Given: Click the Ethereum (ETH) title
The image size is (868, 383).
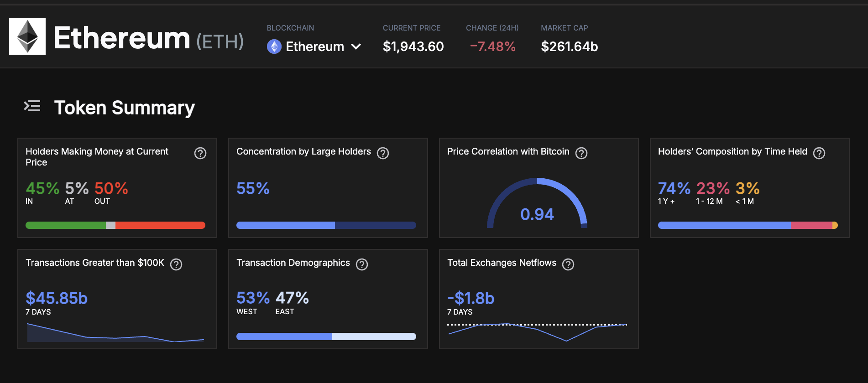Looking at the screenshot, I should (x=149, y=38).
